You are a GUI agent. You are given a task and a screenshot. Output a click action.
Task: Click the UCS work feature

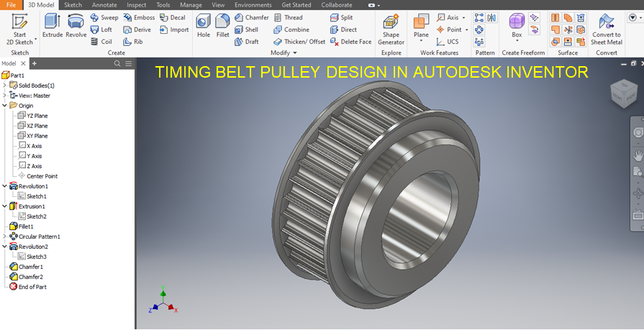click(x=448, y=42)
